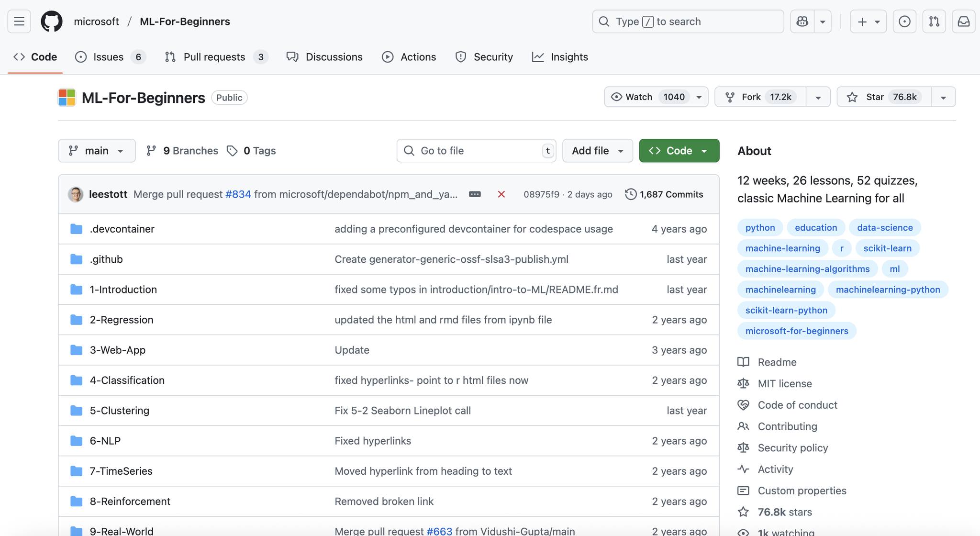Image resolution: width=980 pixels, height=536 pixels.
Task: Click the Readme book icon
Action: 743,362
